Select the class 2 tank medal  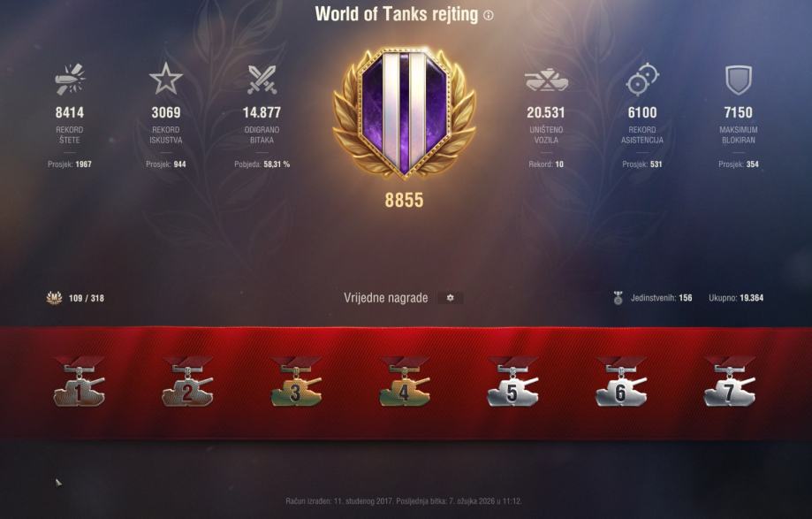tap(187, 382)
